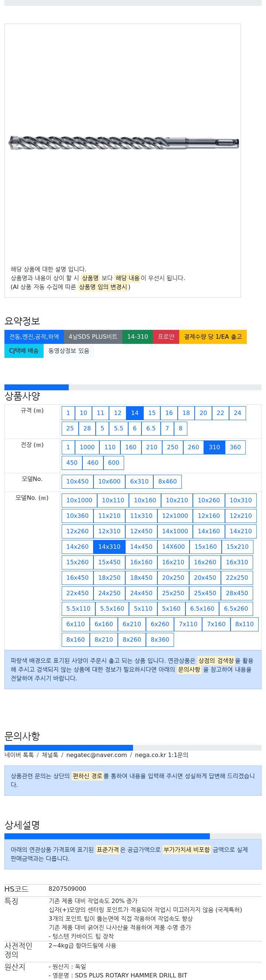Viewport: 266px width, 980px height.
Task: Select model 12x1000 variant
Action: (175, 516)
